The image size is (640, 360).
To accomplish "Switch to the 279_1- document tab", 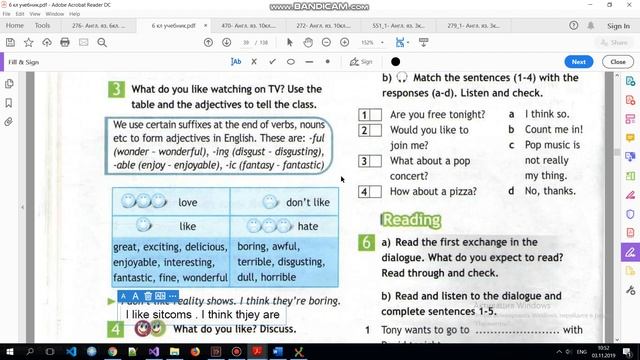I will 473,26.
